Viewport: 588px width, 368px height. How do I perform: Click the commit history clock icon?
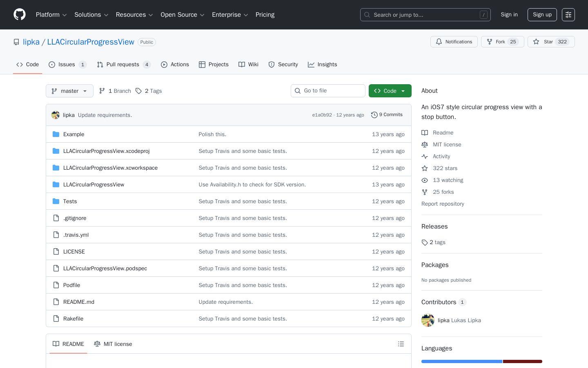374,115
